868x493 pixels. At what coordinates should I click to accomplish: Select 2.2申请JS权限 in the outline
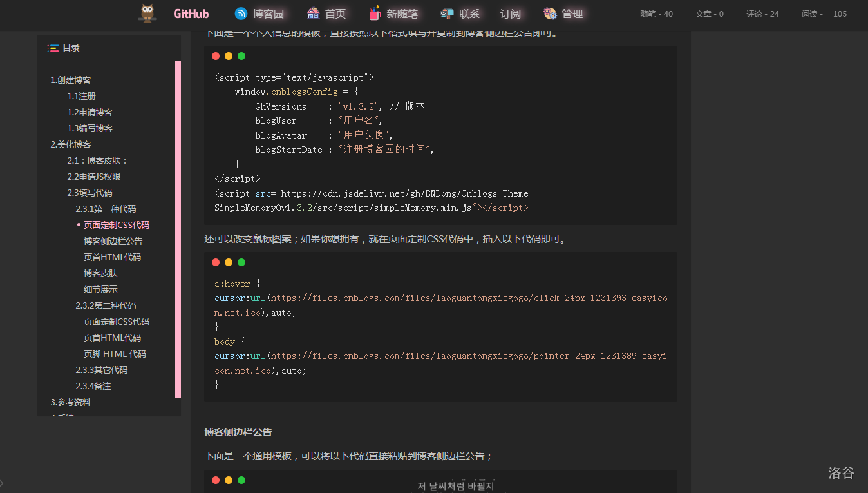pos(94,177)
